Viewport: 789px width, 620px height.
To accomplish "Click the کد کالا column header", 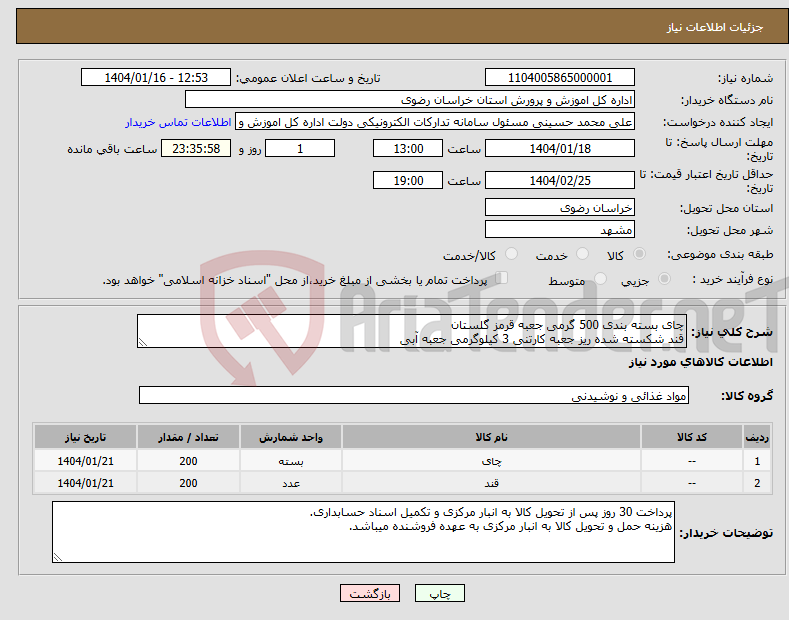I will coord(692,437).
